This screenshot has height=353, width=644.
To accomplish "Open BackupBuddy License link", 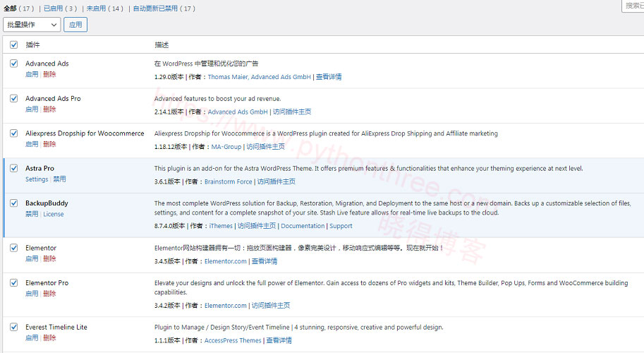I will pyautogui.click(x=54, y=214).
